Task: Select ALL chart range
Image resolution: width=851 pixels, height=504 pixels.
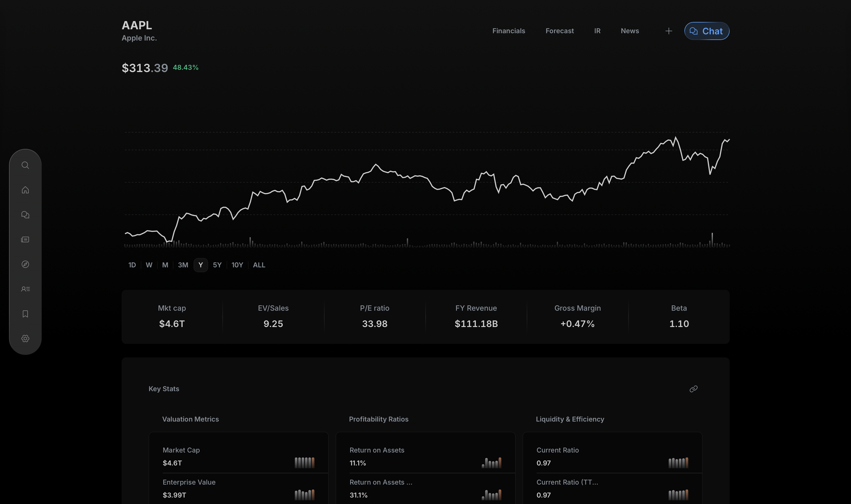Action: (x=259, y=265)
